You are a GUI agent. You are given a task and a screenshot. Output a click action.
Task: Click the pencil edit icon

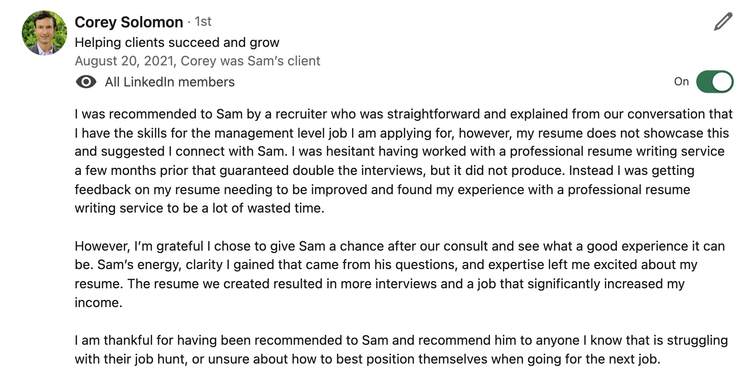coord(723,22)
